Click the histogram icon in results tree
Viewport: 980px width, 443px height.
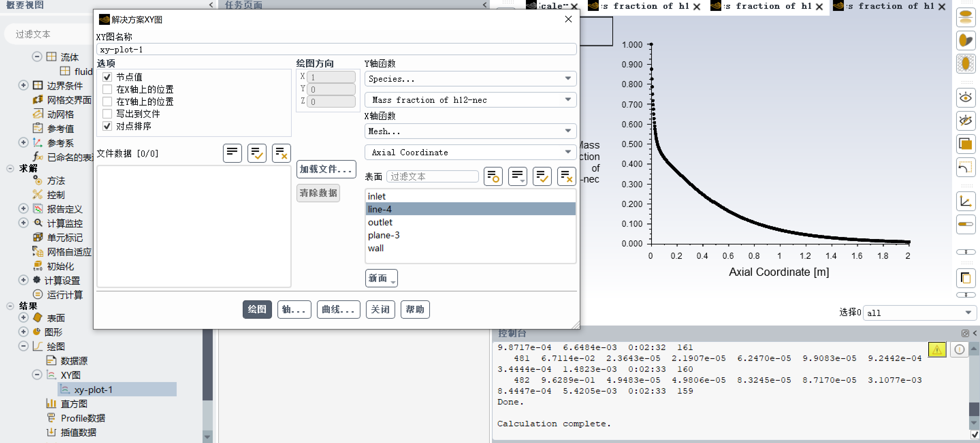point(51,404)
